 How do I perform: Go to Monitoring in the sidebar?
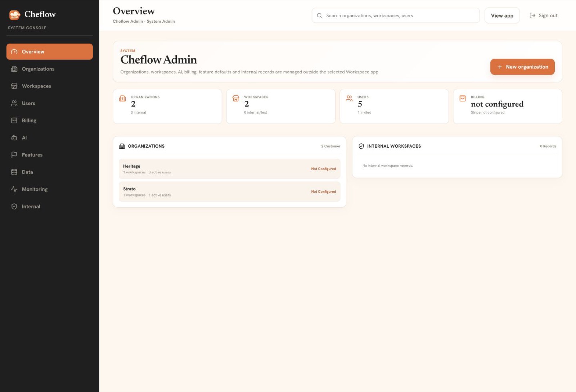(50, 189)
